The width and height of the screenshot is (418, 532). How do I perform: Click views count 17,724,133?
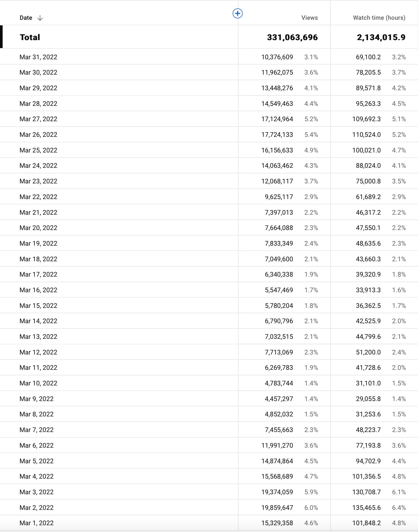pos(277,134)
